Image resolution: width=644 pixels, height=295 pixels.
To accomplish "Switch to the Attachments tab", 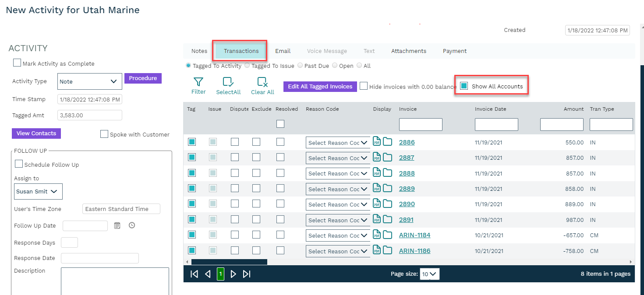I will coord(408,51).
